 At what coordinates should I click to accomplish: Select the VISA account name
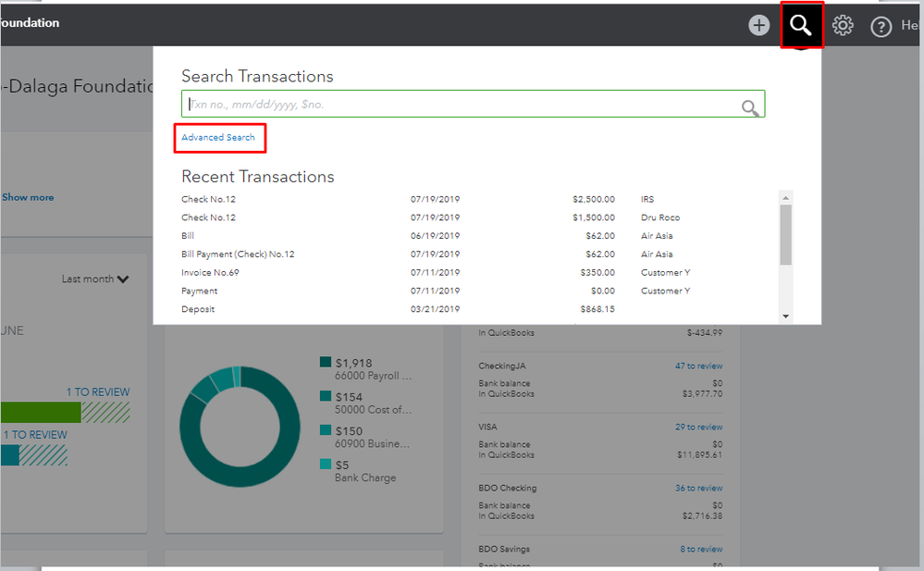click(x=487, y=427)
